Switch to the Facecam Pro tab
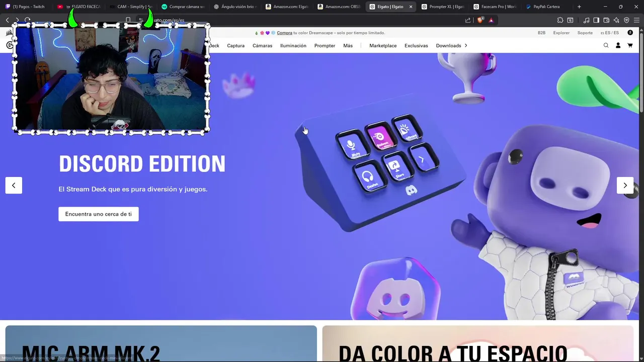Viewport: 644px width, 362px height. 495,7
